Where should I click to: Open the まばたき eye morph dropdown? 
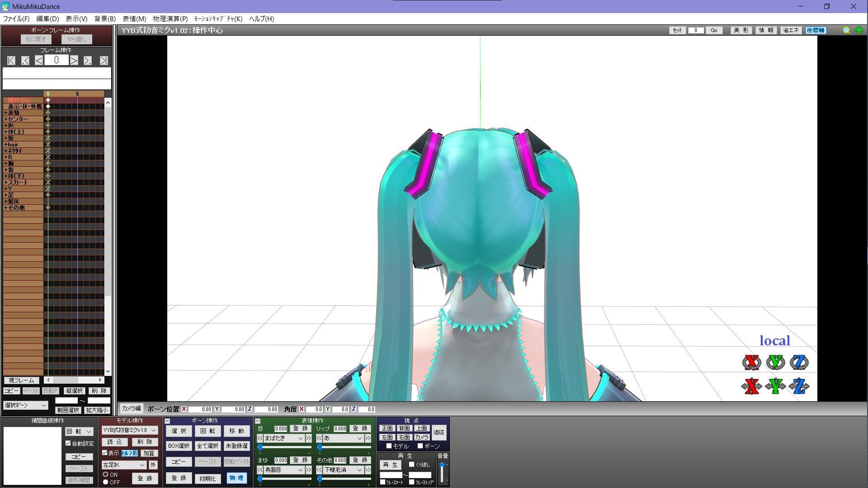click(283, 438)
